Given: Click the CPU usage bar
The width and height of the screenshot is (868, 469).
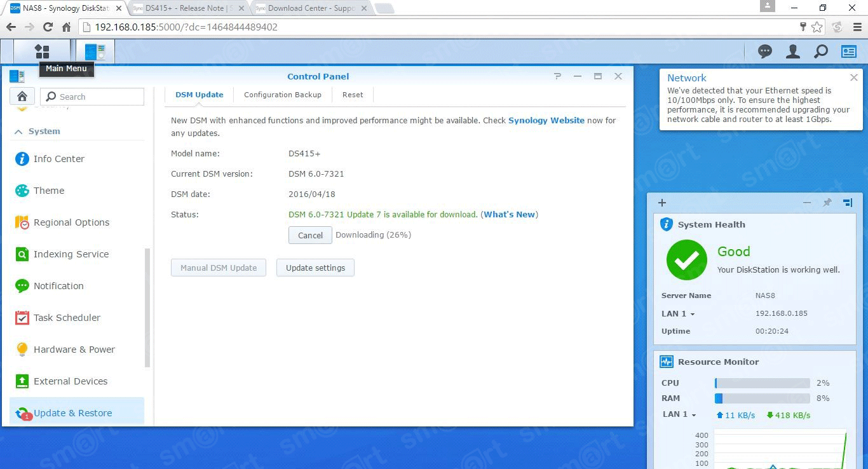Looking at the screenshot, I should tap(763, 383).
